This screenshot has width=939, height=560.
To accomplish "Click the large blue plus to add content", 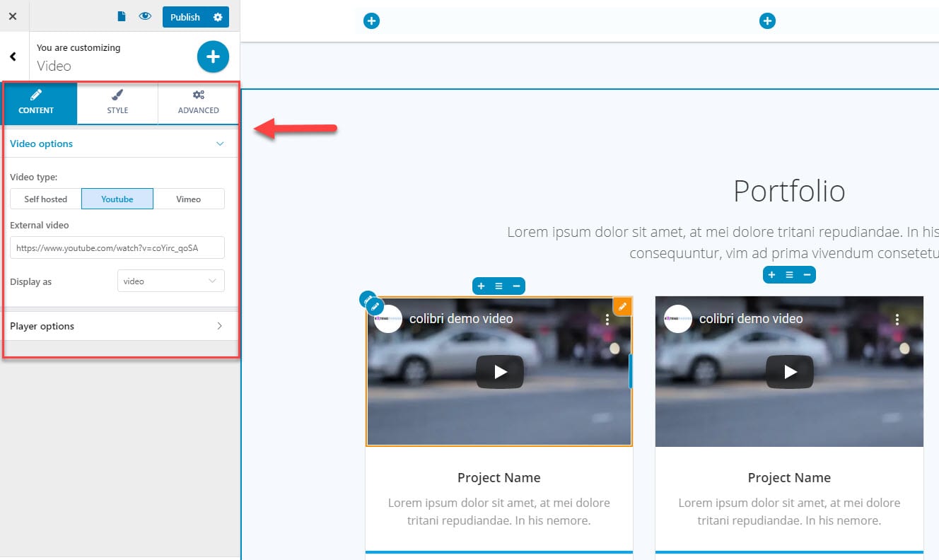I will pyautogui.click(x=213, y=57).
